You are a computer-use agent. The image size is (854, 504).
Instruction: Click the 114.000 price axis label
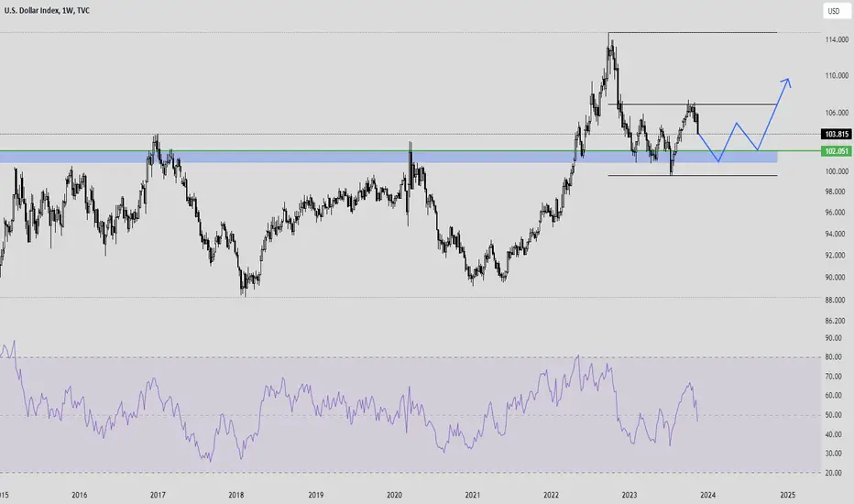837,39
